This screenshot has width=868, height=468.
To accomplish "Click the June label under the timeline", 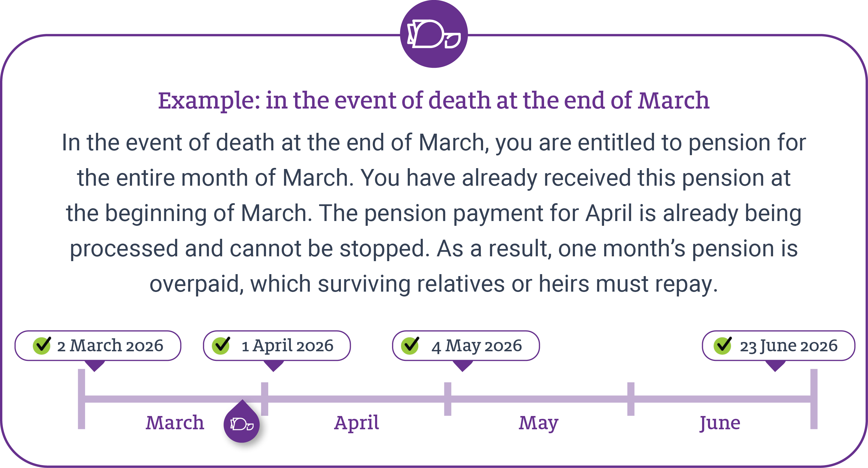I will (720, 422).
